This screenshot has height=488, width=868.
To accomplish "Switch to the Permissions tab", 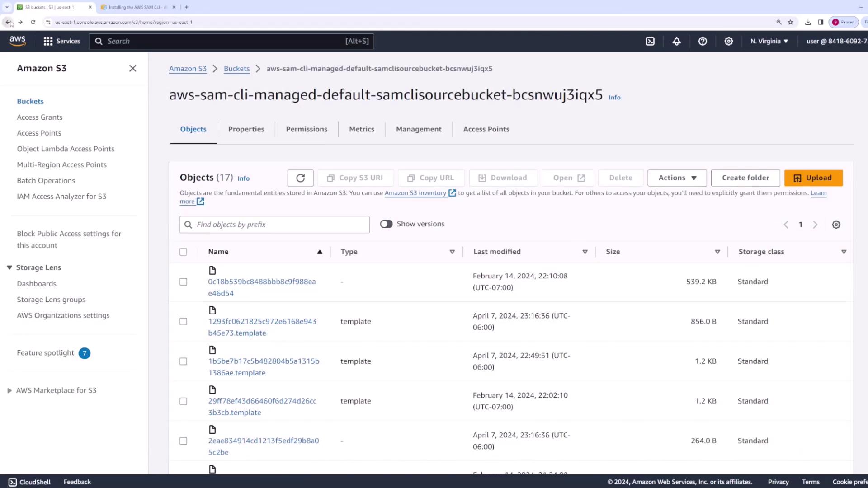I will [x=307, y=129].
